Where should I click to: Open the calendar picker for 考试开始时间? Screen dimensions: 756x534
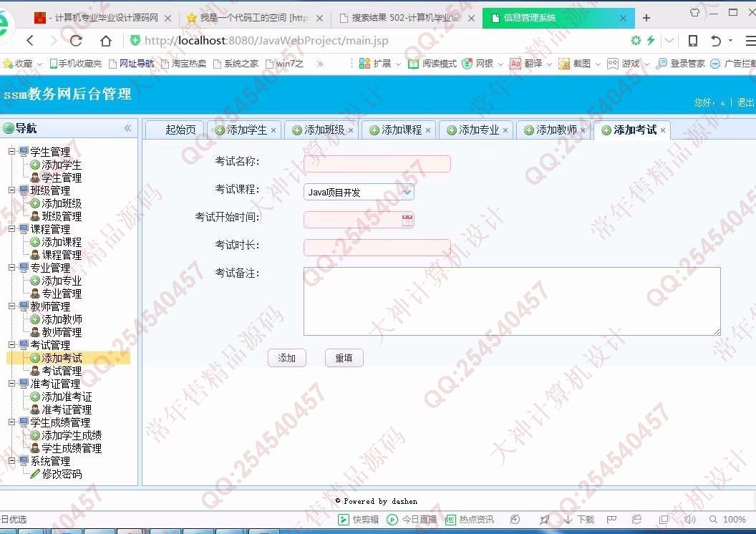click(407, 220)
